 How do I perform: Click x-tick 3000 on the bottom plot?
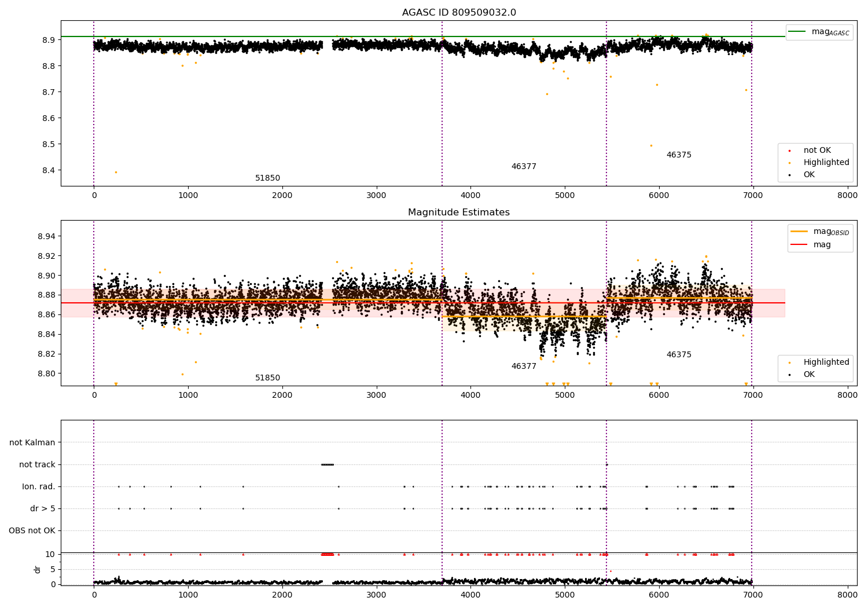[x=376, y=595]
